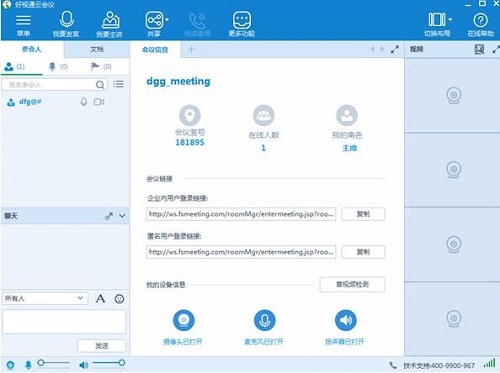
Task: Adjust the microphone volume slider
Action: (x=54, y=363)
